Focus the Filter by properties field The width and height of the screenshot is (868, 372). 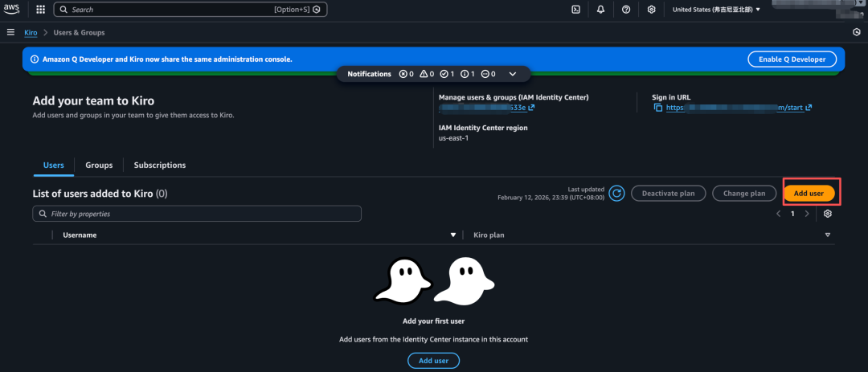point(197,214)
